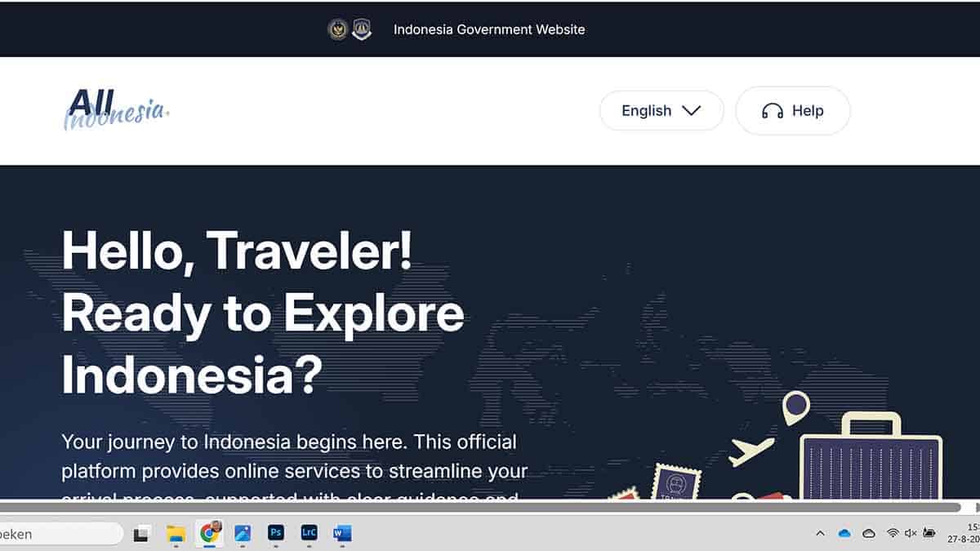Click the Help button with headset
The width and height of the screenshot is (980, 551).
[793, 111]
